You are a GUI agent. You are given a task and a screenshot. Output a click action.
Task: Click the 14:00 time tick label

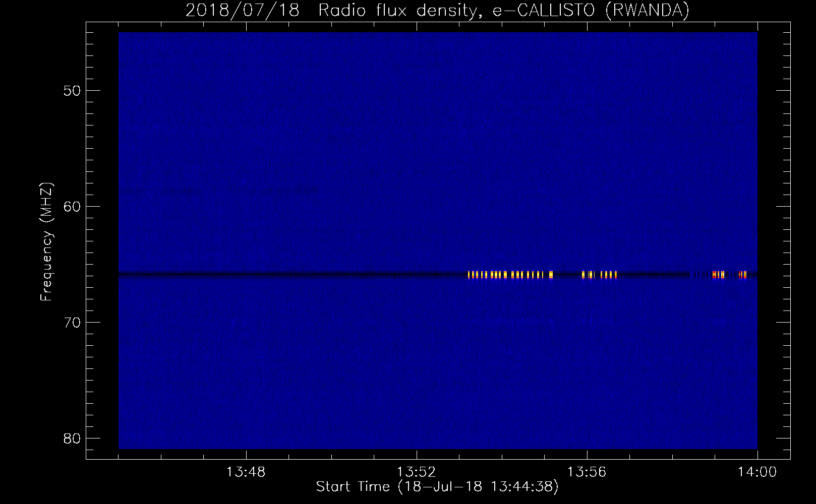tap(757, 472)
